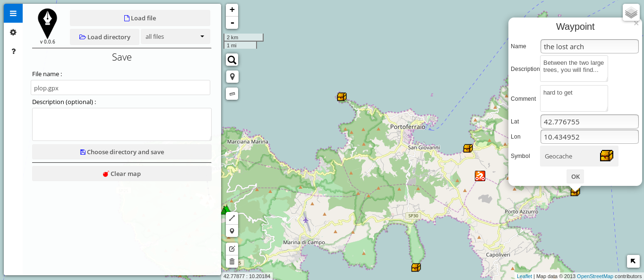Image resolution: width=644 pixels, height=280 pixels.
Task: Click the Load file button
Action: [140, 18]
